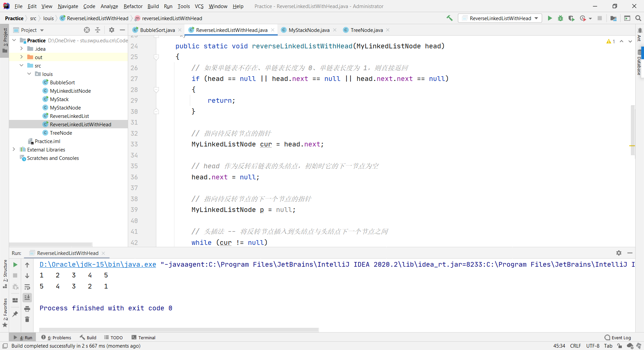The height and width of the screenshot is (350, 644).
Task: Toggle the Structure side tool window
Action: (5, 274)
